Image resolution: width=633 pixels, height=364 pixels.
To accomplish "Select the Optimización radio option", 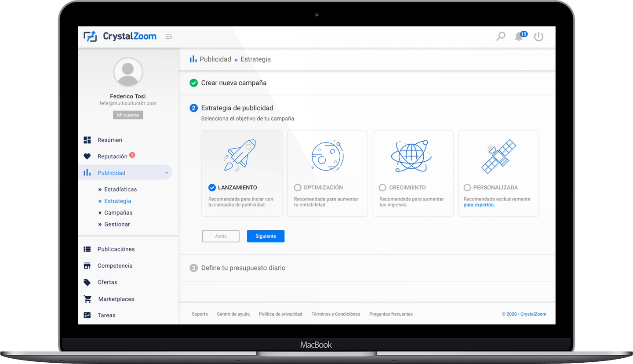I will (298, 188).
